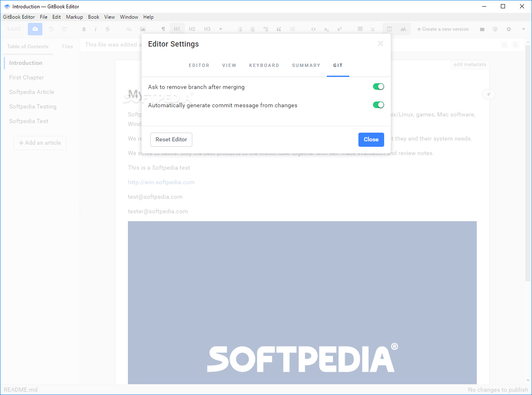Insert a numbered list

pyautogui.click(x=253, y=29)
